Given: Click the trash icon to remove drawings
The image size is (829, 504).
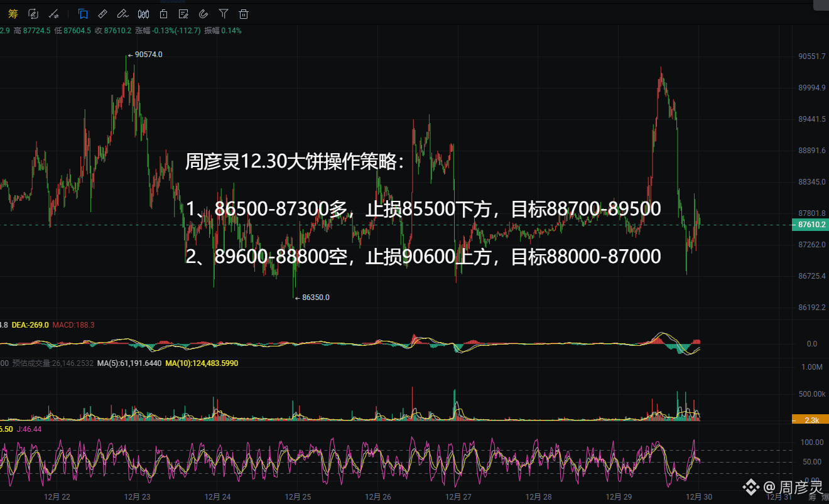Looking at the screenshot, I should point(243,14).
